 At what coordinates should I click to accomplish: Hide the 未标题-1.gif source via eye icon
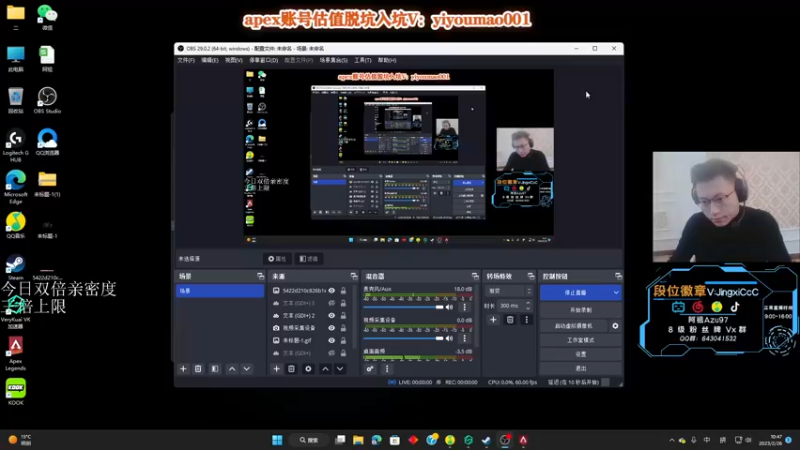[x=332, y=340]
